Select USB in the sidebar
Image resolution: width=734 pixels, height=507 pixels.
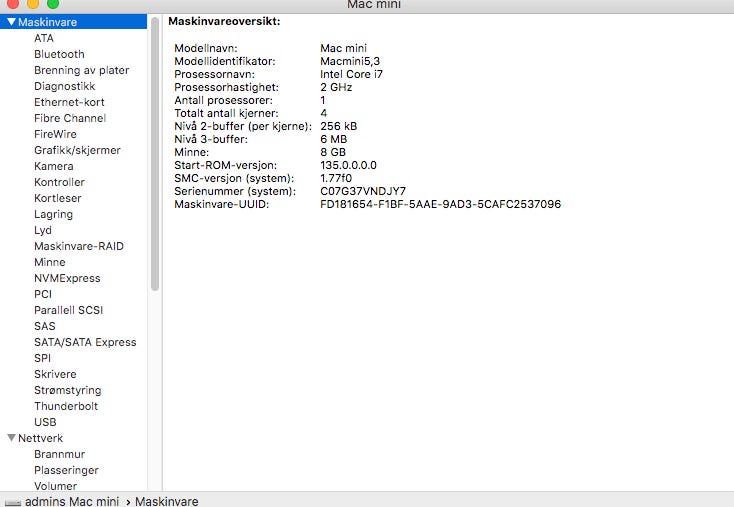coord(45,422)
